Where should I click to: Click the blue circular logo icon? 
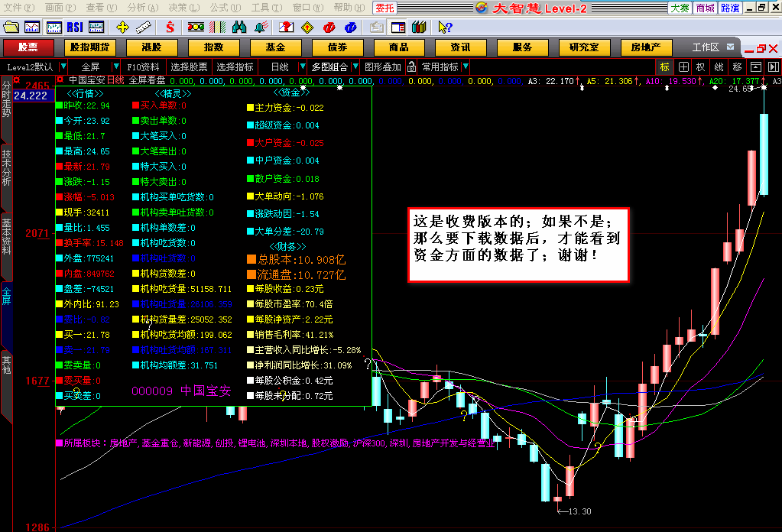click(351, 28)
